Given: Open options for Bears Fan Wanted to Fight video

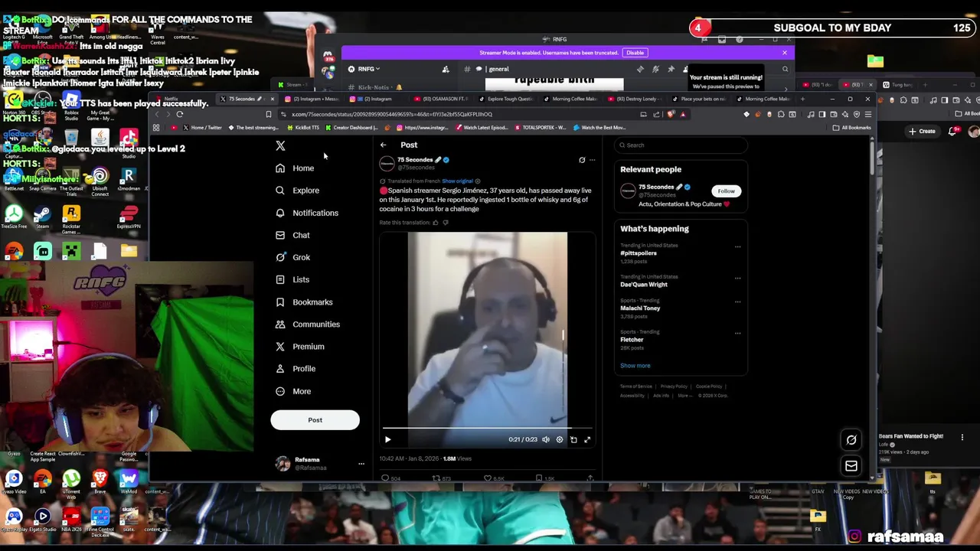Looking at the screenshot, I should 962,438.
